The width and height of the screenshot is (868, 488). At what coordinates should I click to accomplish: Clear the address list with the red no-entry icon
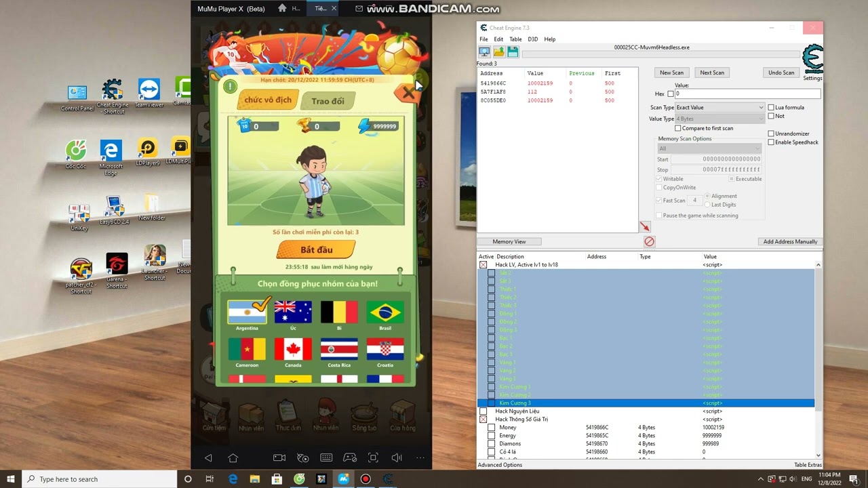click(x=649, y=241)
